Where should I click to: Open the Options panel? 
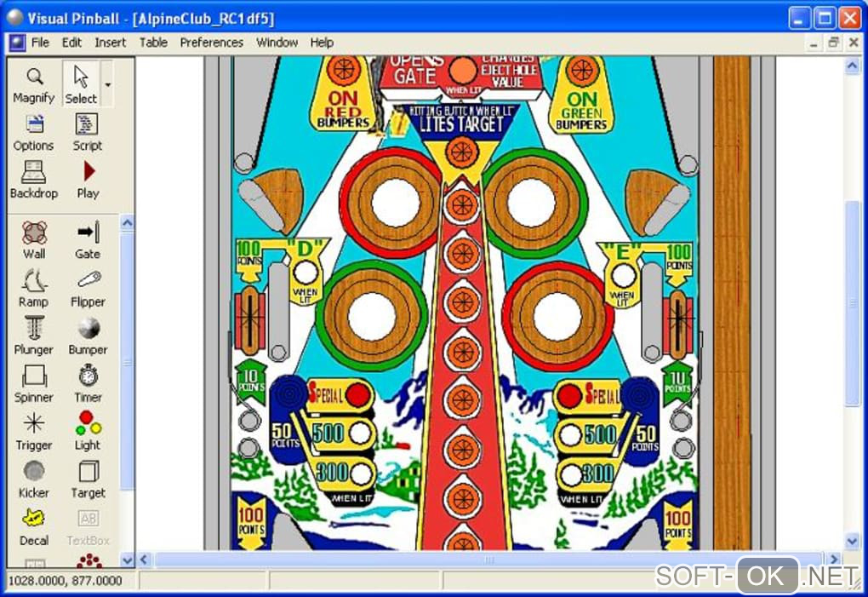(x=34, y=133)
